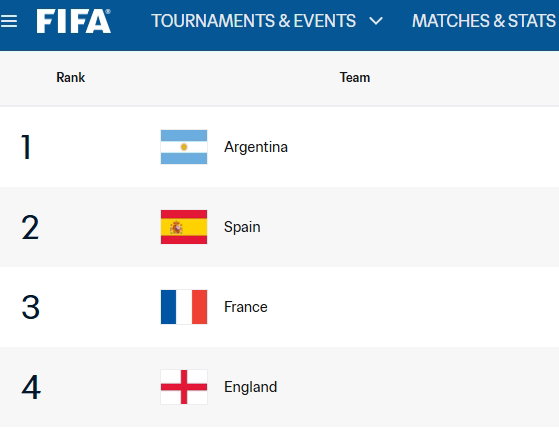The image size is (559, 428).
Task: Select rank number 3
Action: coord(30,307)
